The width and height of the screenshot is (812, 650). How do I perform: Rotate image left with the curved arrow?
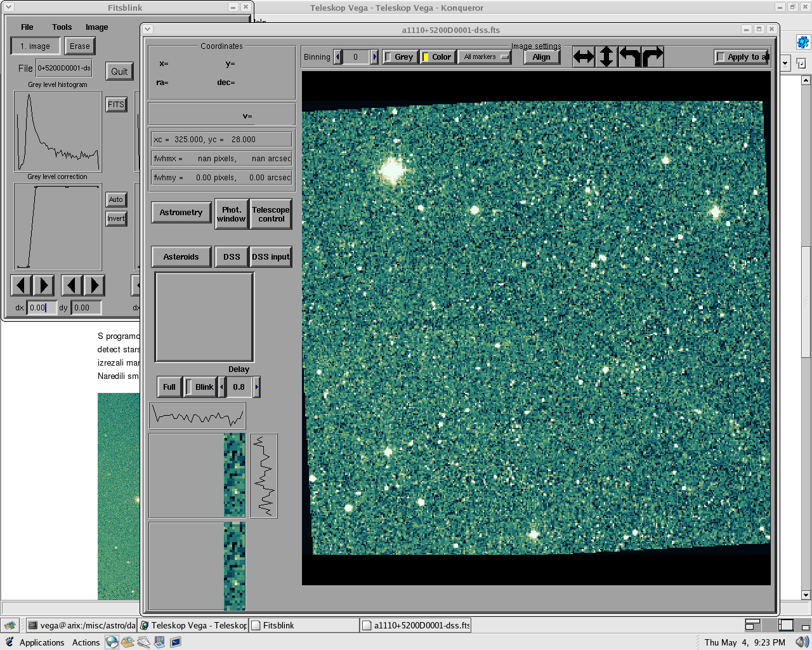click(x=629, y=56)
